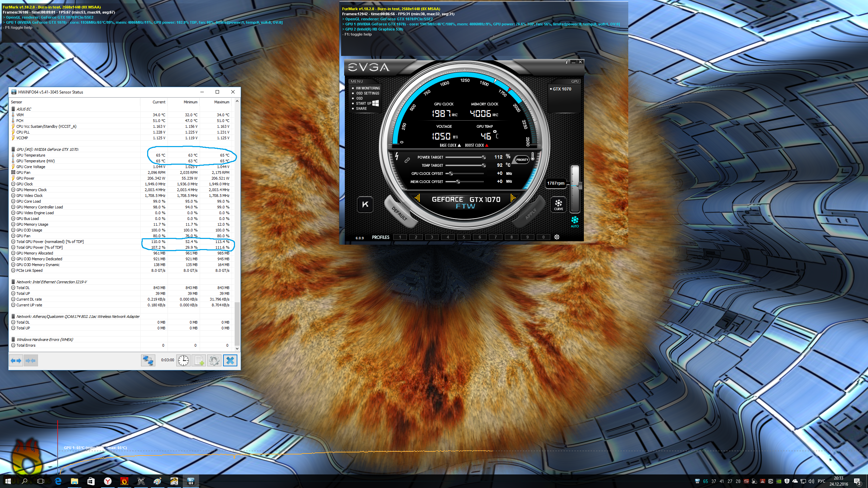
Task: Open Precision settings gear icon
Action: tap(556, 237)
